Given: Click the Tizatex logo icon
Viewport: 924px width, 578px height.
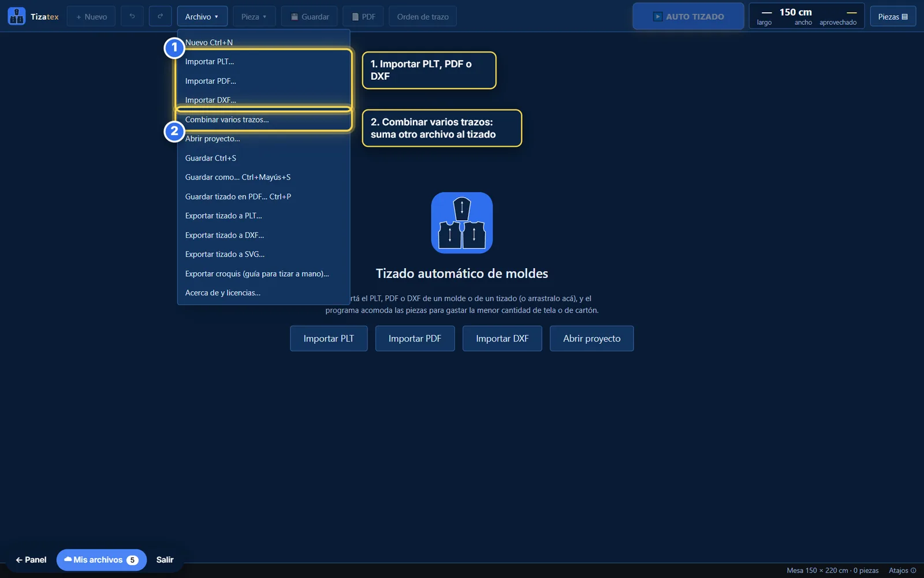Looking at the screenshot, I should (x=17, y=16).
